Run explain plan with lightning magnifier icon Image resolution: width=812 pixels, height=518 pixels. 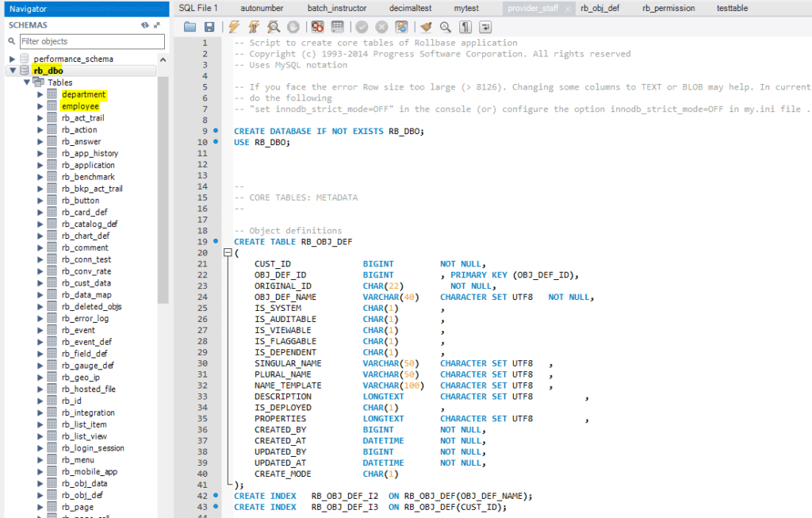274,27
